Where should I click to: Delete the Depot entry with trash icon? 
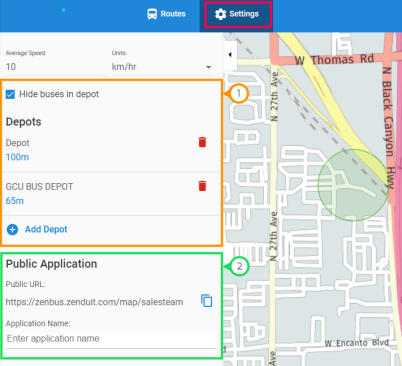coord(202,142)
